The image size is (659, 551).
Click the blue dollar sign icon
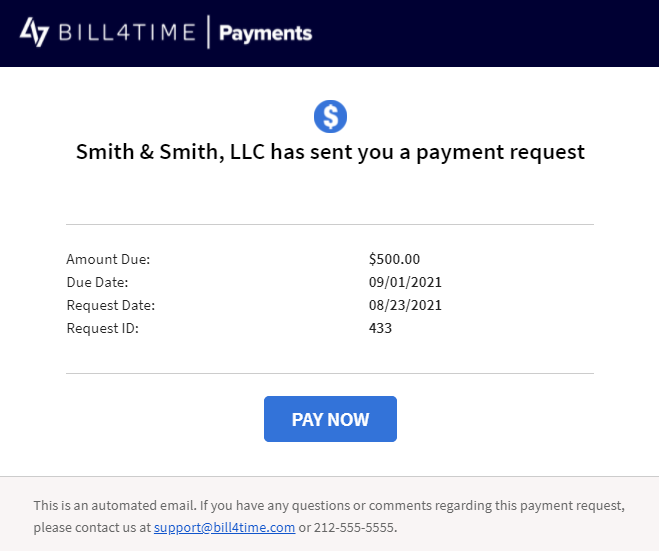pos(330,116)
